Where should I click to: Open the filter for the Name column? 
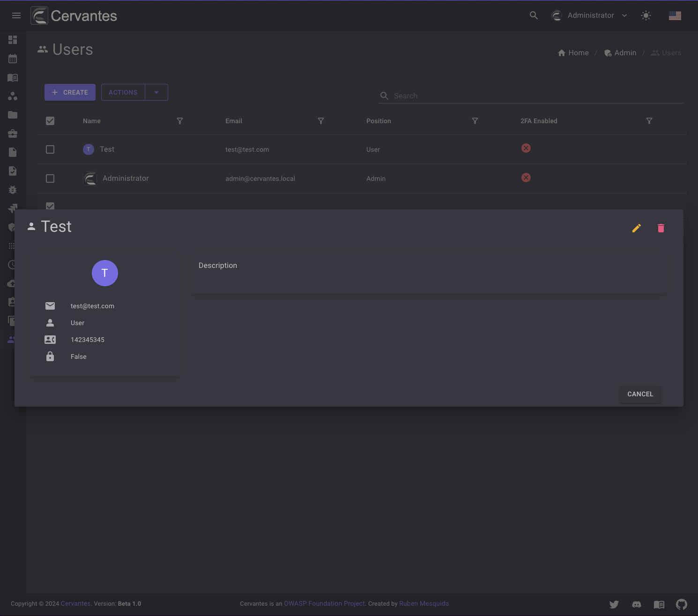[180, 121]
